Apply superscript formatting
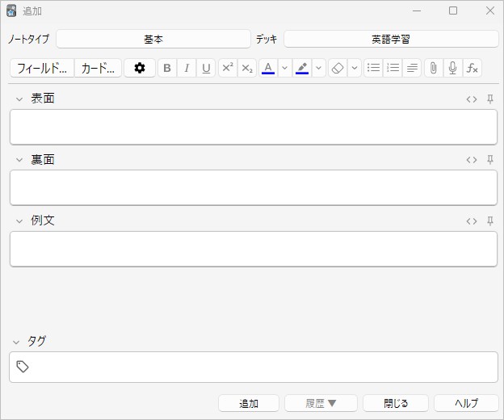504x420 pixels. 228,69
